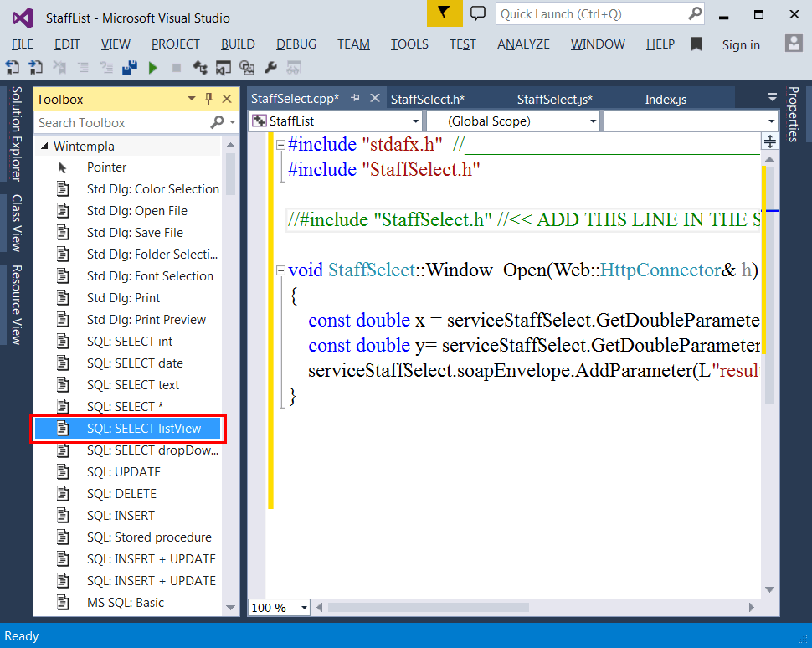The height and width of the screenshot is (648, 812).
Task: Open the Class View side tab
Action: coord(16,224)
